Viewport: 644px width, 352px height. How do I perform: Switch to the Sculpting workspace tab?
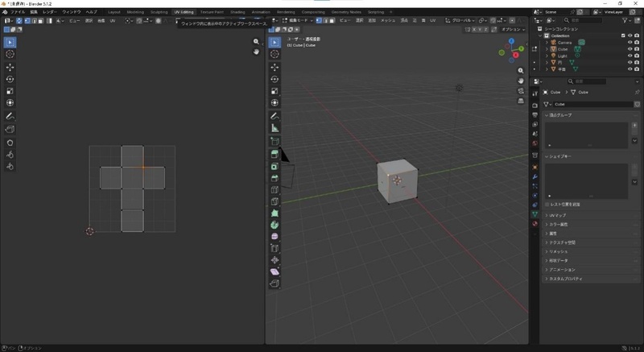(x=159, y=12)
